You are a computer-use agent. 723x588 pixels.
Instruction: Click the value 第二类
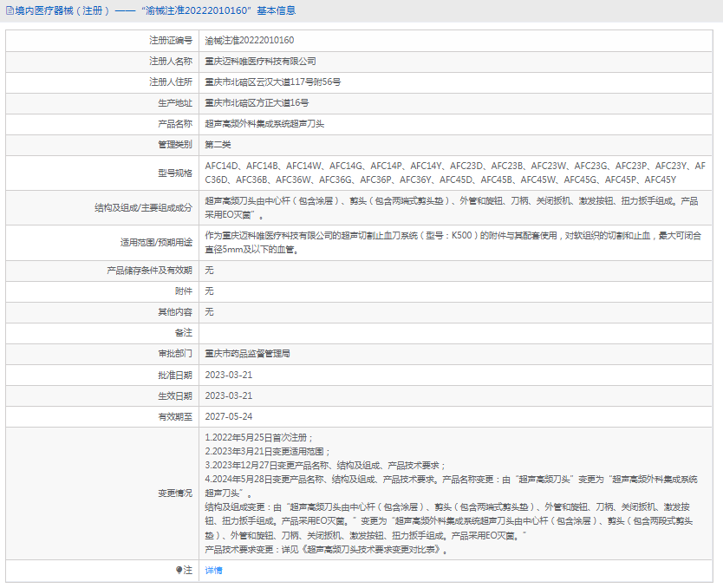point(218,144)
